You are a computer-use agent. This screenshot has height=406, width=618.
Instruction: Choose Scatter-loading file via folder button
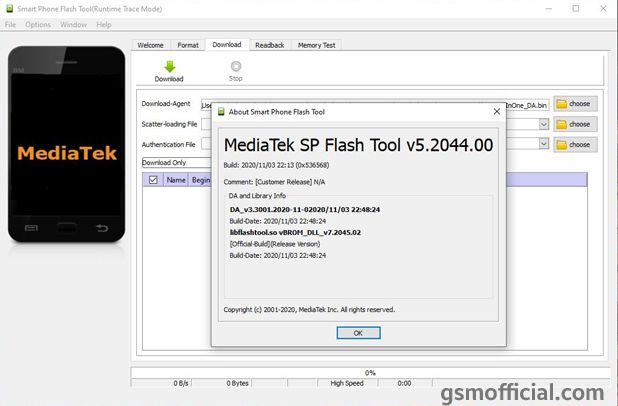575,124
